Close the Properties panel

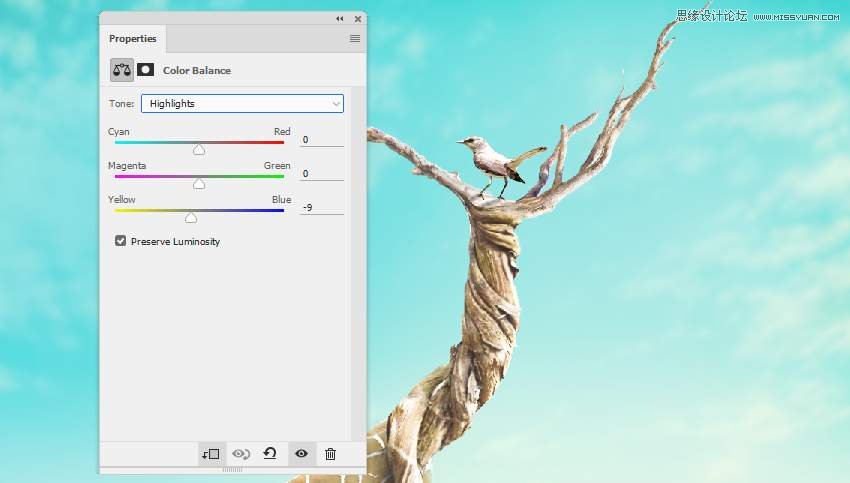(x=357, y=18)
